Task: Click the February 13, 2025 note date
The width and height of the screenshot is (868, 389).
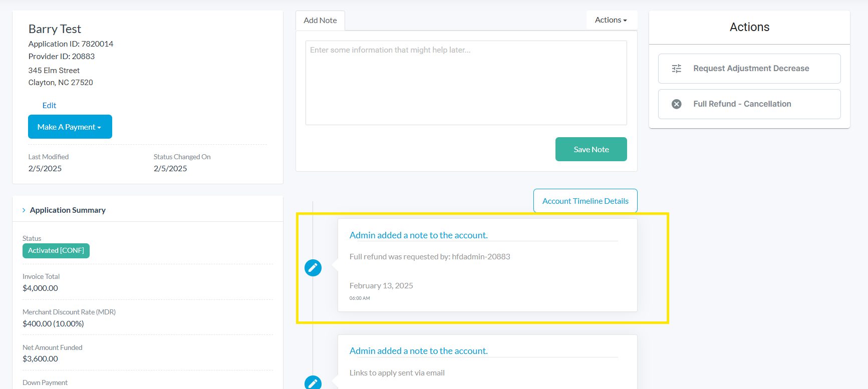Action: (x=381, y=286)
